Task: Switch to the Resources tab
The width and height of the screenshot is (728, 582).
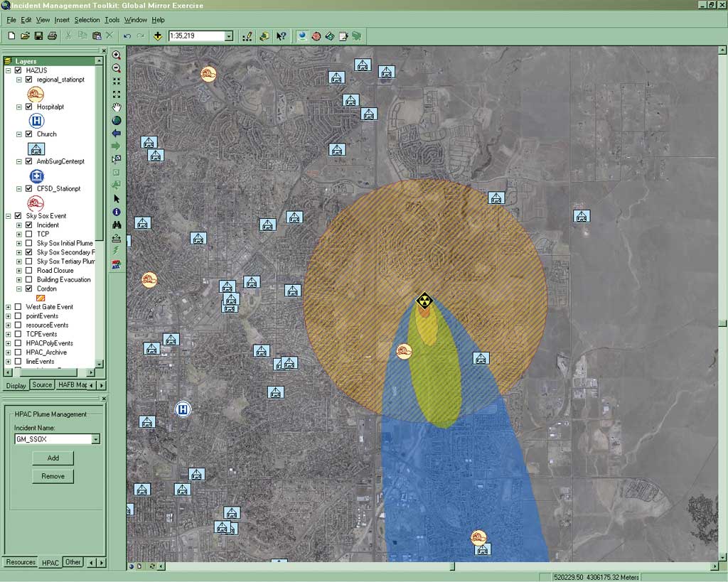Action: click(21, 562)
